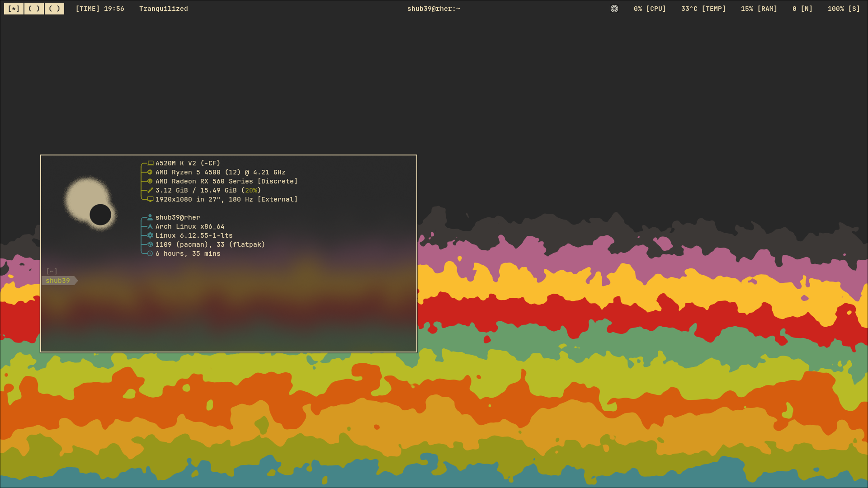Image resolution: width=868 pixels, height=488 pixels.
Task: Click the clock icon beside uptime
Action: tap(150, 253)
